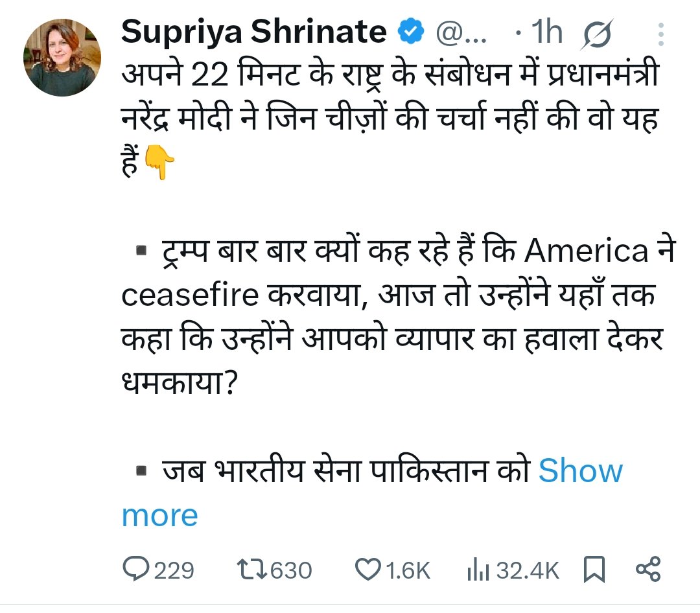Open the three-dot more options menu
The width and height of the screenshot is (700, 613).
(660, 34)
